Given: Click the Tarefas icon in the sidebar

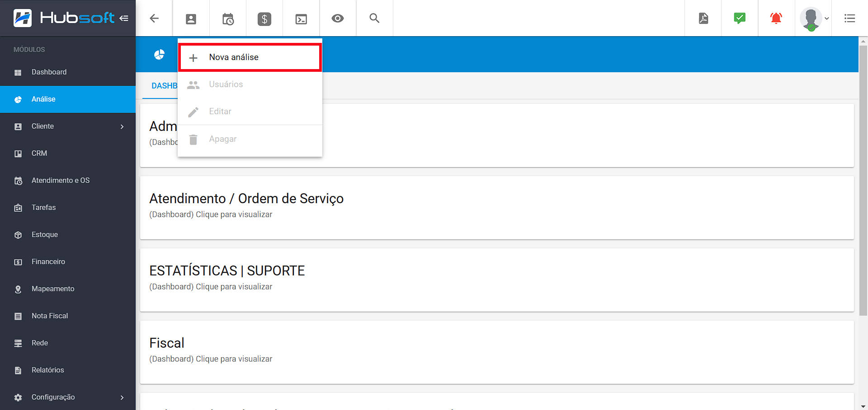Looking at the screenshot, I should click(18, 208).
